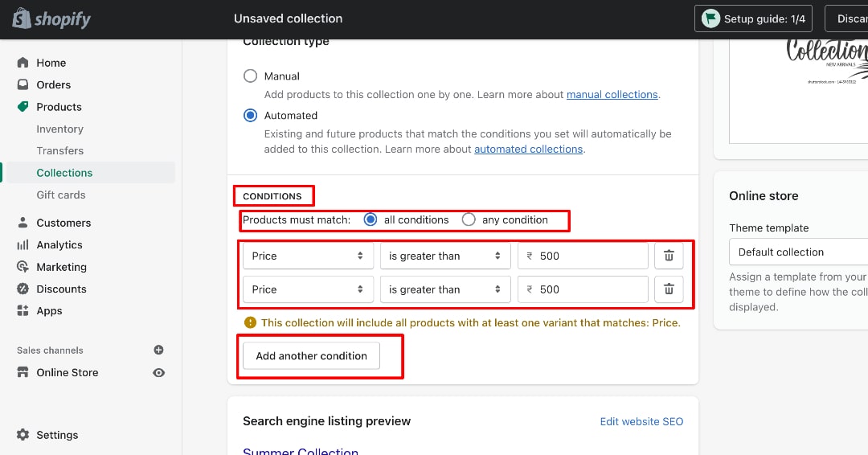This screenshot has width=868, height=455.
Task: Click the Settings gear icon
Action: click(x=23, y=435)
